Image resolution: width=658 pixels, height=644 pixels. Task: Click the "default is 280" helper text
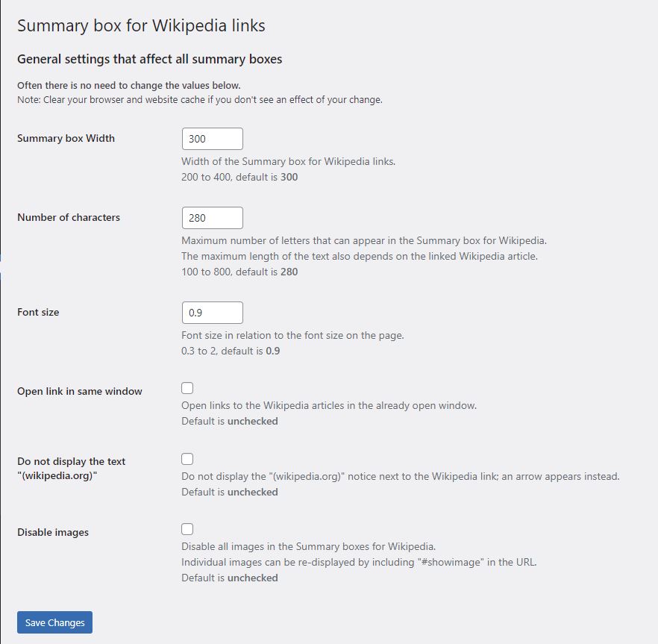pyautogui.click(x=239, y=272)
